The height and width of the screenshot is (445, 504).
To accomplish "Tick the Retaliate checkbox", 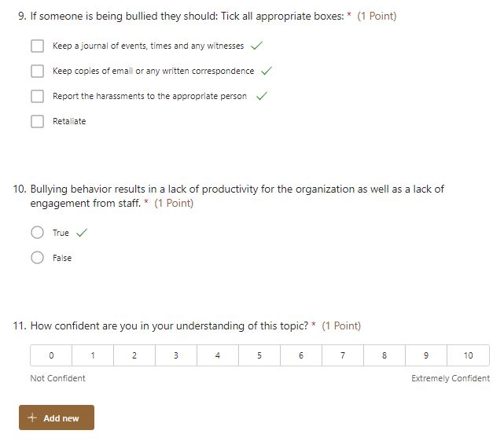I will [x=37, y=121].
